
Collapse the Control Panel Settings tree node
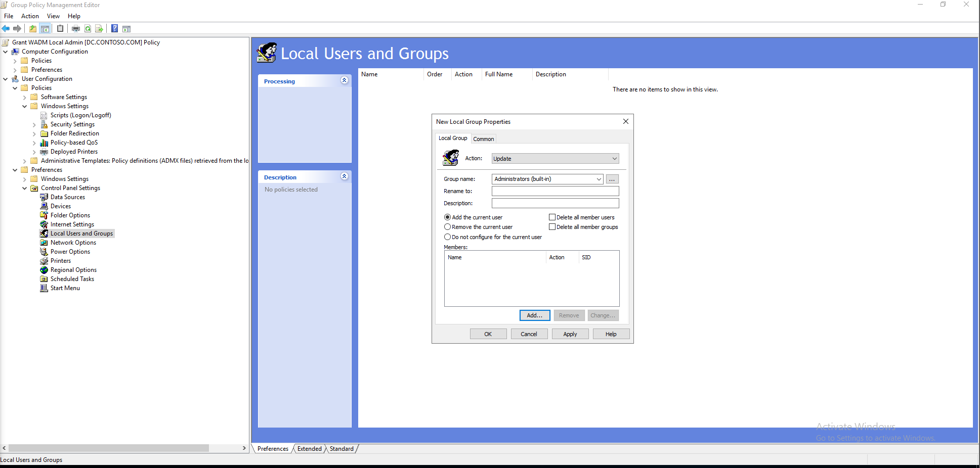(x=24, y=188)
